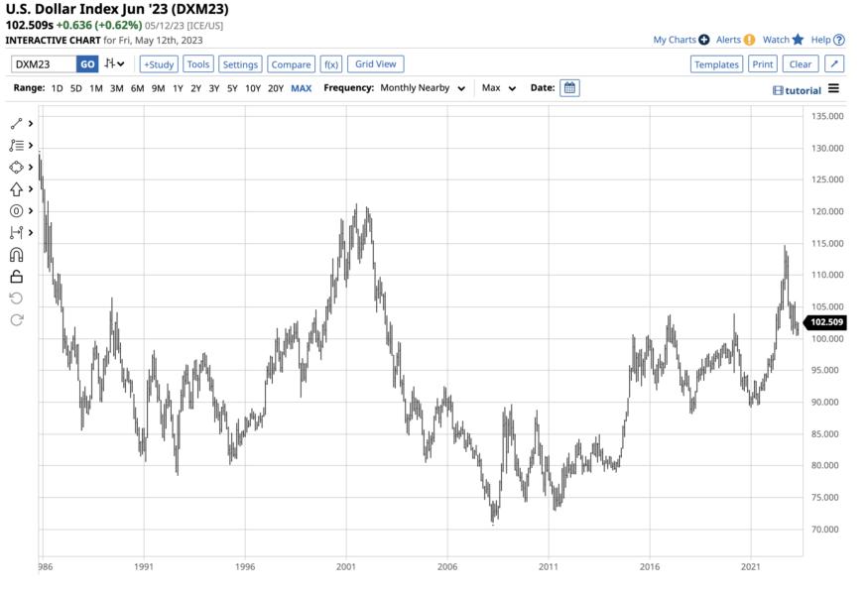Image resolution: width=868 pixels, height=595 pixels.
Task: Open the Alerts link
Action: pyautogui.click(x=728, y=40)
